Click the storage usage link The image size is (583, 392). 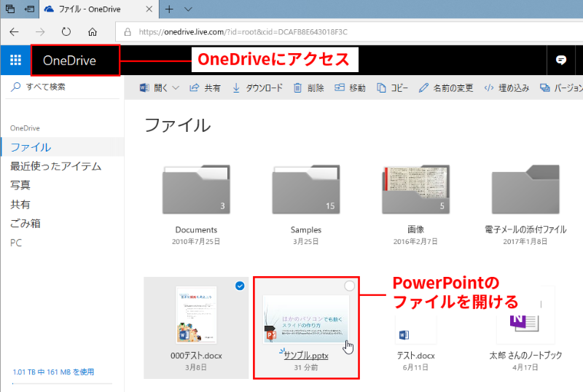pos(53,372)
